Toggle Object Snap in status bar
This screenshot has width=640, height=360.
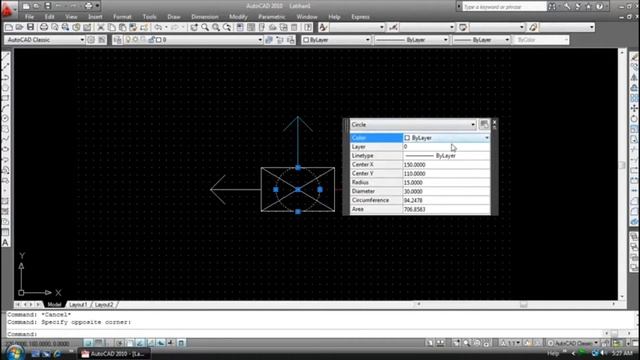[130, 343]
